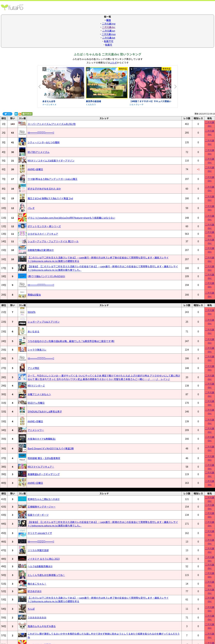
Task: Open thread BS日テレ月曜日
Action: tap(36, 403)
